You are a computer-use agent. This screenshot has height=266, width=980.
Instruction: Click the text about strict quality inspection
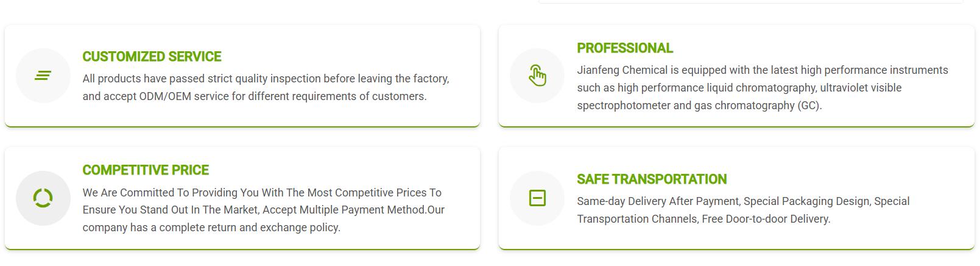pos(266,79)
